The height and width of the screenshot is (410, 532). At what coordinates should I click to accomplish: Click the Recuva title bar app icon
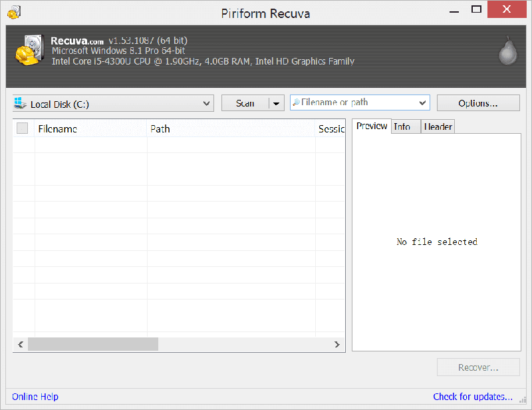14,12
